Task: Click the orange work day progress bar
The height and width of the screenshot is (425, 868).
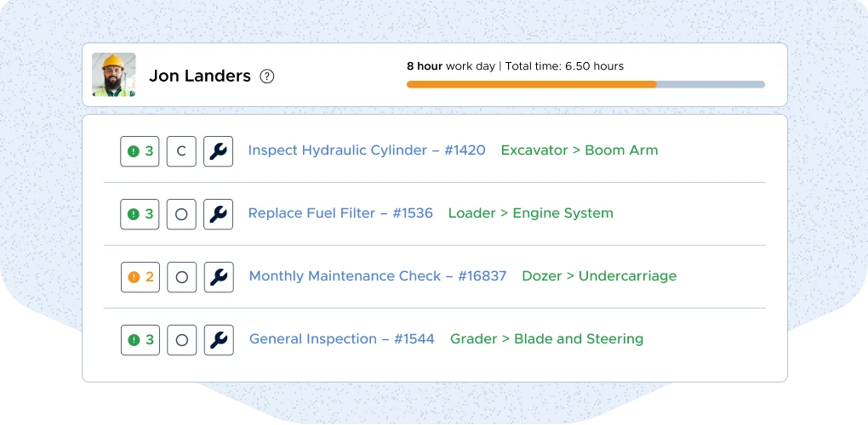Action: click(x=531, y=84)
